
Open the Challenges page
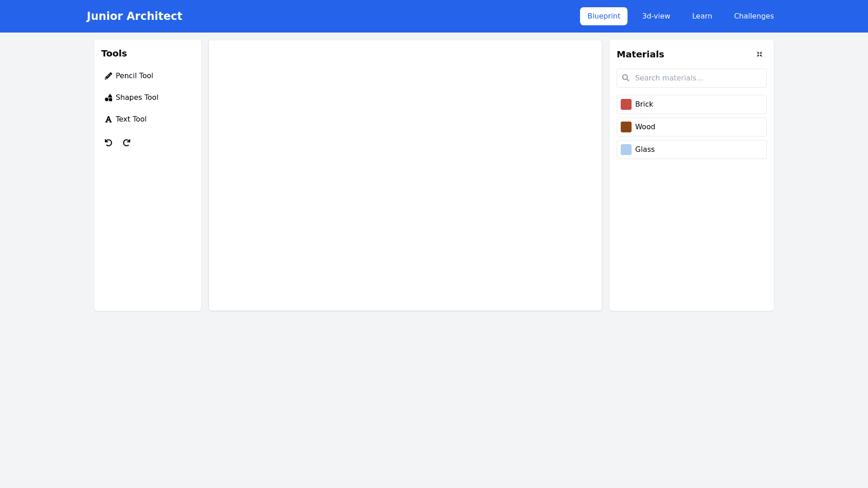(x=754, y=16)
